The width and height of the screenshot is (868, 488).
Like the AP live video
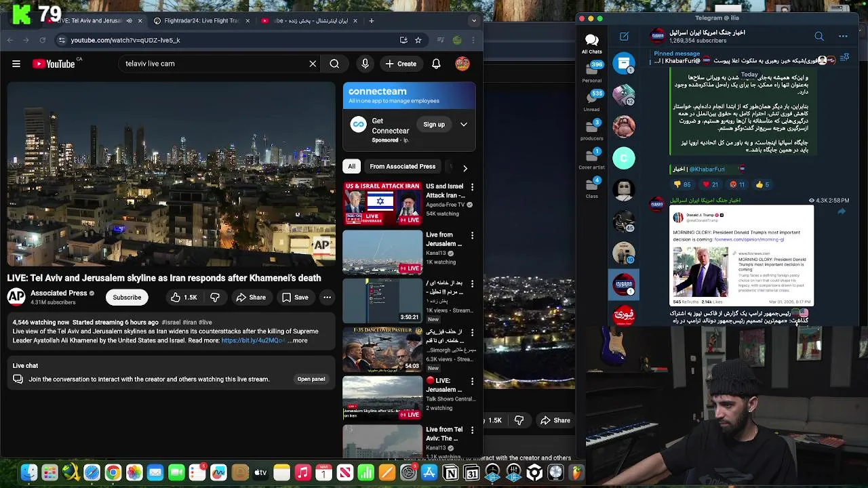pos(183,297)
